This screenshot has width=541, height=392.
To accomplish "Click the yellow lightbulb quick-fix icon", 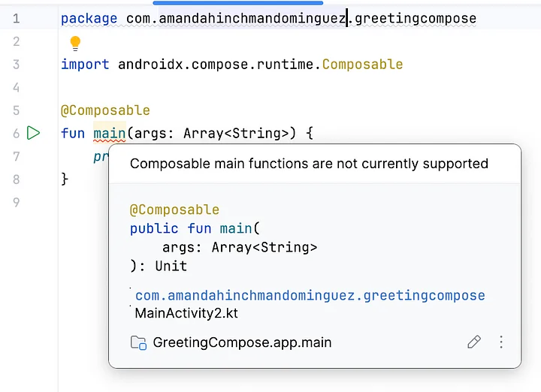I will click(x=75, y=44).
